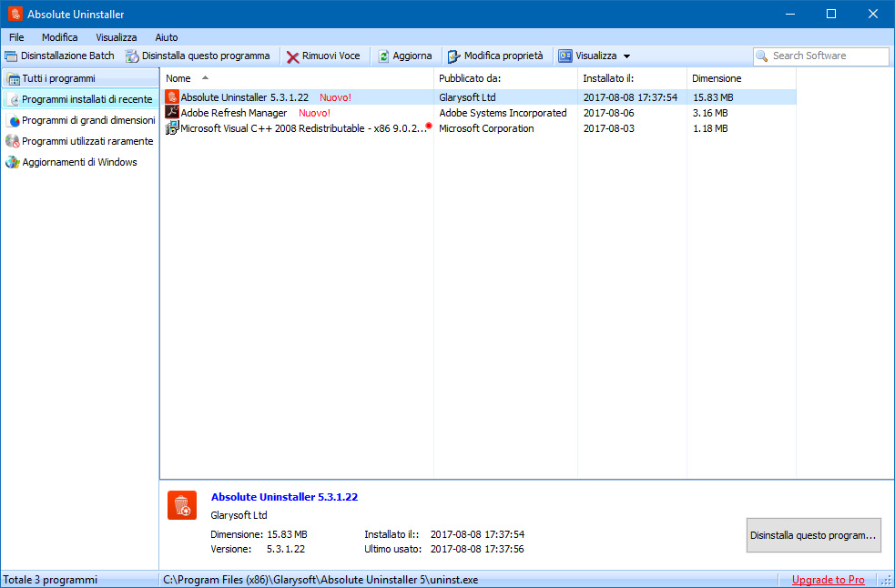This screenshot has width=895, height=588.
Task: Sort list by the Nome column header
Action: 178,78
